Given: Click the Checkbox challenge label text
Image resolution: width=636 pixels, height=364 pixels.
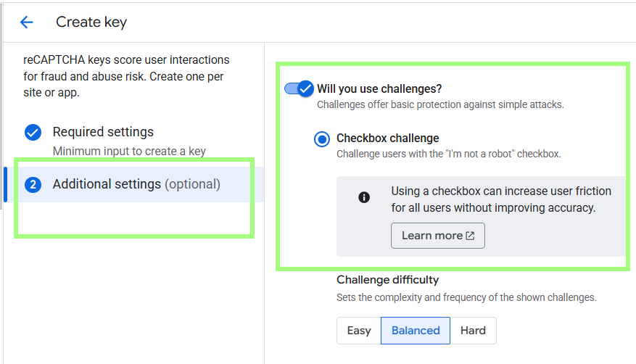Looking at the screenshot, I should [388, 138].
